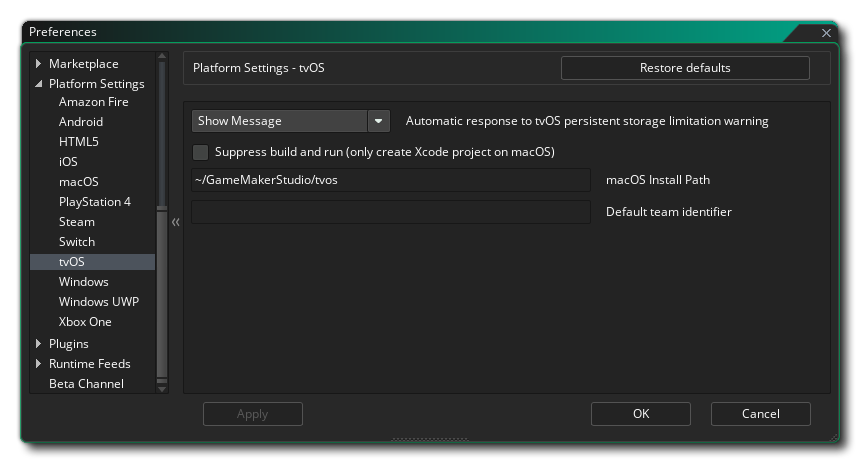Select Beta Channel in the sidebar
Screen dimensions: 860x463
pyautogui.click(x=86, y=384)
